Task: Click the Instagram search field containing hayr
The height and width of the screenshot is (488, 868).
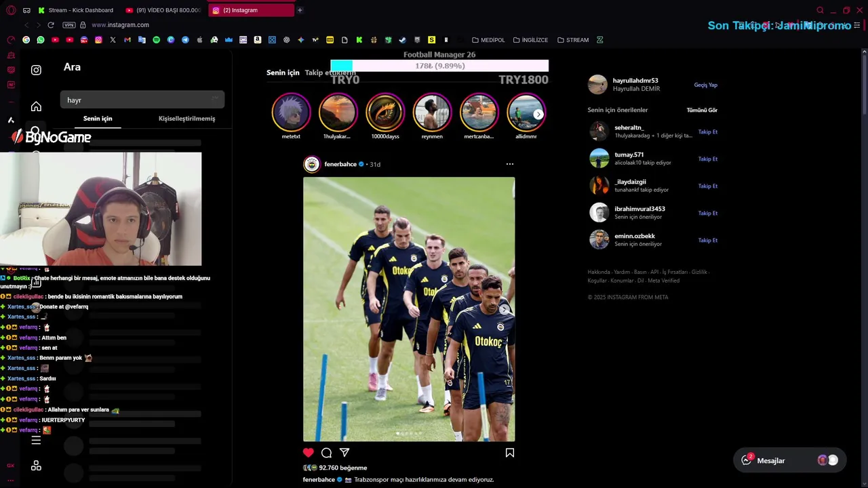Action: click(x=142, y=100)
